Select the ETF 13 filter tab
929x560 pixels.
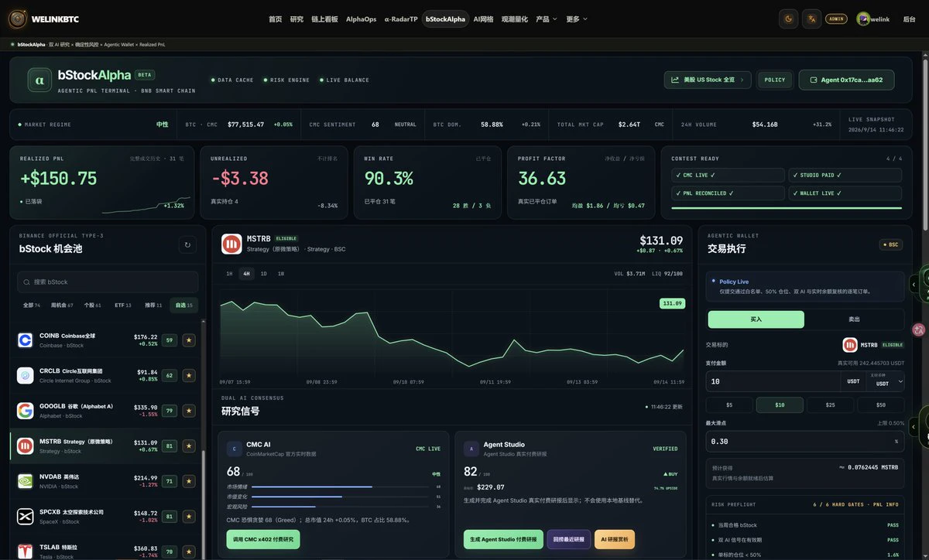(123, 305)
